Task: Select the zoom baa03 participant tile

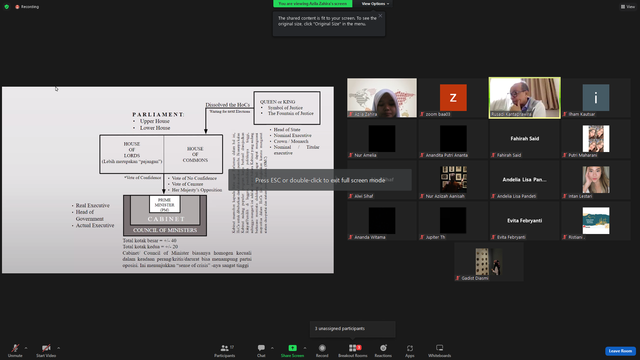Action: click(453, 98)
